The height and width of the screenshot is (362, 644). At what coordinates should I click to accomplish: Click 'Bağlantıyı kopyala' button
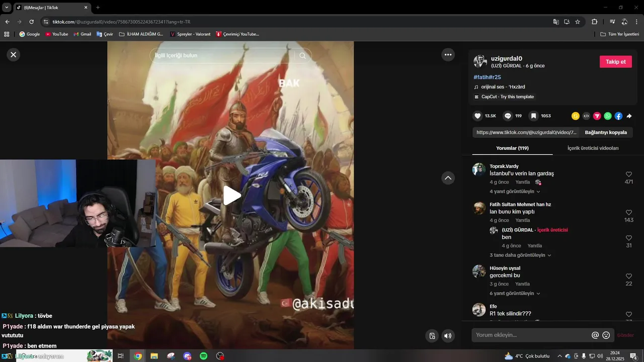[x=606, y=133]
